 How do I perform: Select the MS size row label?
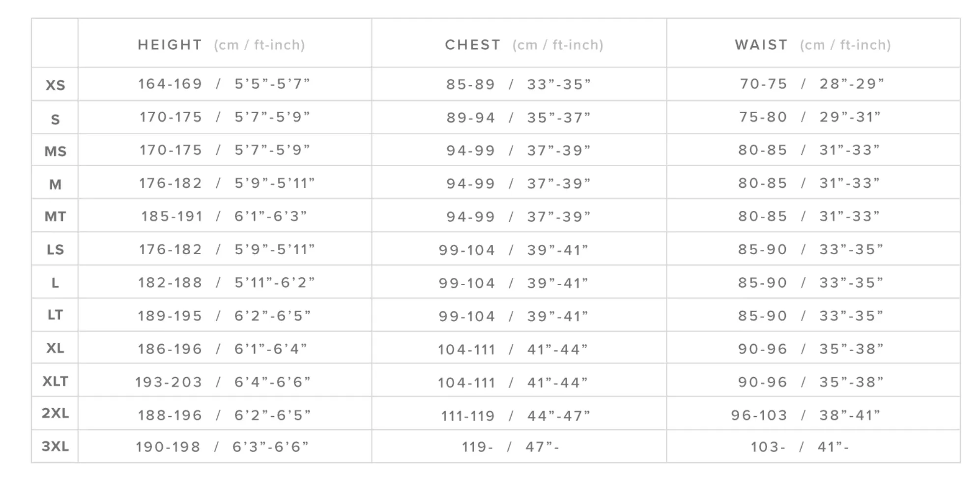(x=55, y=151)
